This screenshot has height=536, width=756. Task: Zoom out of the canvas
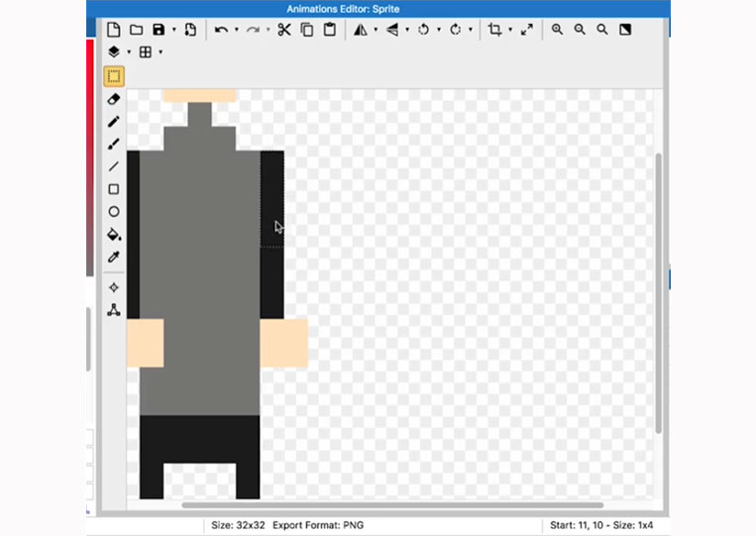[x=580, y=30]
